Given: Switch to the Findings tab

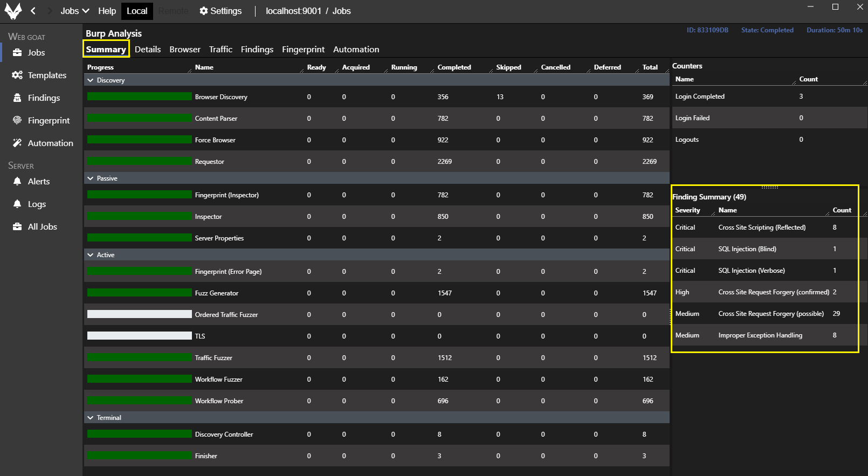Looking at the screenshot, I should tap(257, 49).
